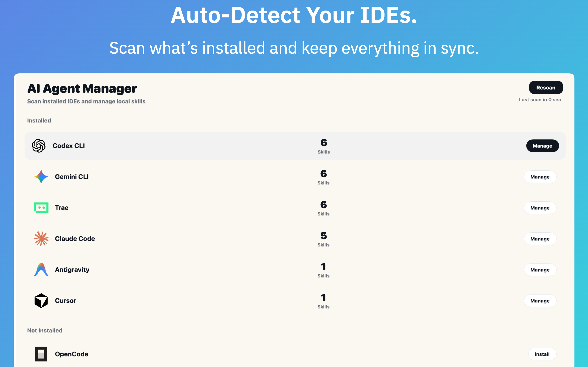
Task: Click the OpenCode square icon
Action: pos(41,354)
